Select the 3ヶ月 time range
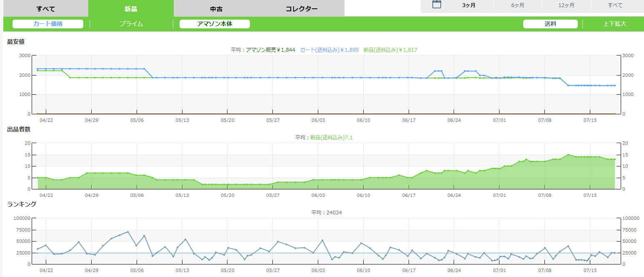This screenshot has height=277, width=644. (469, 5)
